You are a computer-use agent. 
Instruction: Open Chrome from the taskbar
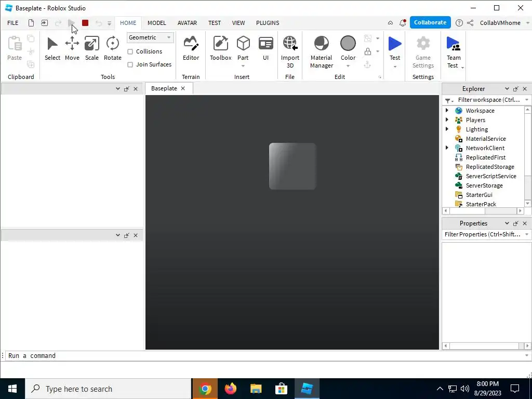point(205,389)
